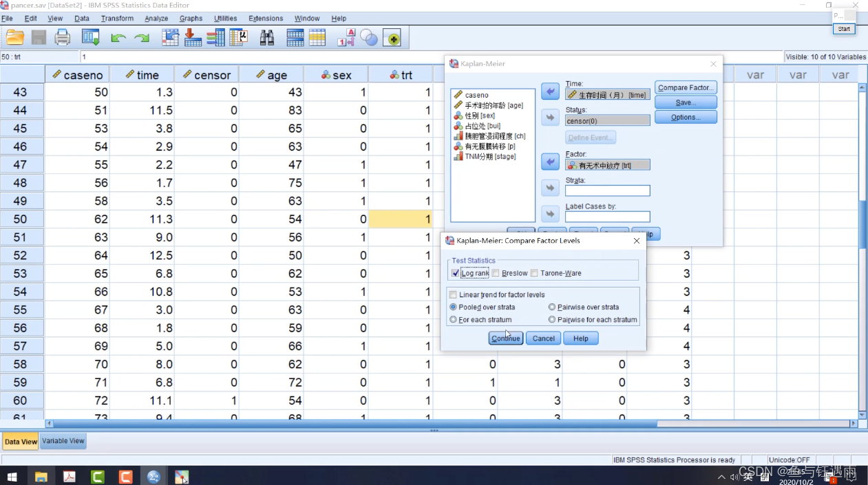This screenshot has height=485, width=868.
Task: Open File Explorer from the taskbar
Action: pos(41,476)
